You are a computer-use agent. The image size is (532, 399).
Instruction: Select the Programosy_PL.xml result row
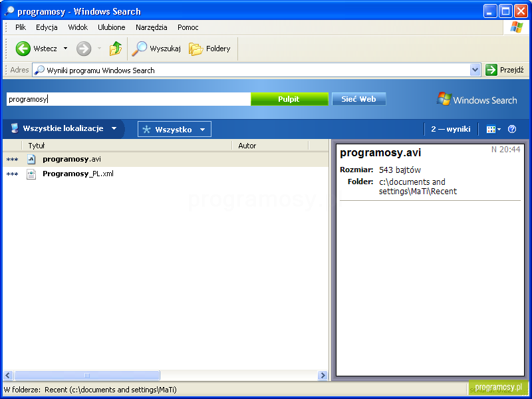click(166, 174)
